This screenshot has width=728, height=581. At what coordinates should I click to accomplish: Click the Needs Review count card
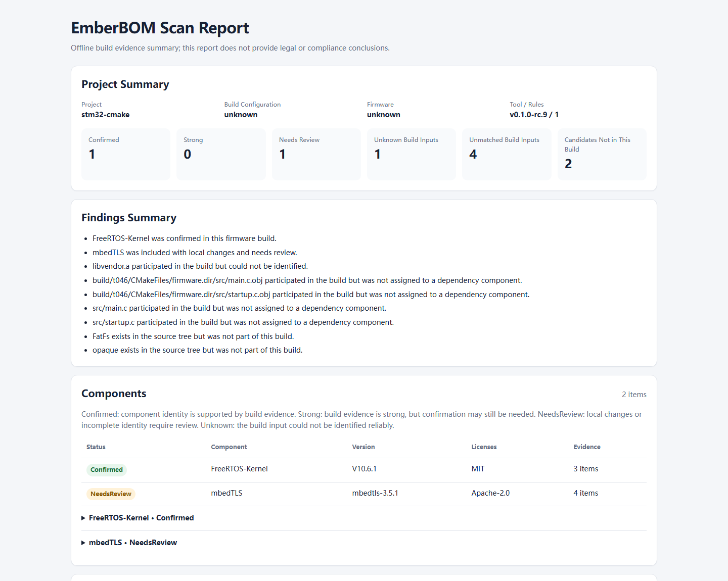[316, 154]
